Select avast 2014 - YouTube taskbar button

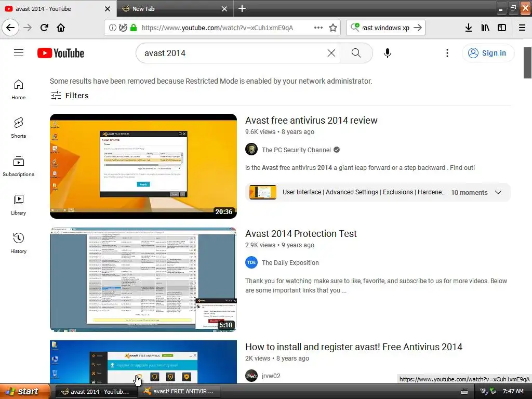pyautogui.click(x=96, y=392)
